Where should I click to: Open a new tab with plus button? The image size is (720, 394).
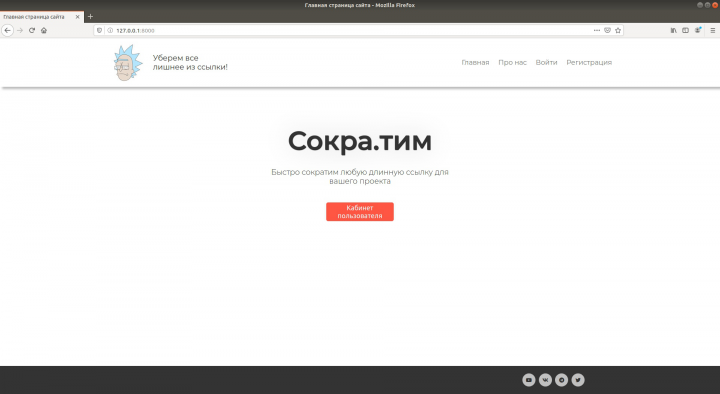[x=90, y=17]
